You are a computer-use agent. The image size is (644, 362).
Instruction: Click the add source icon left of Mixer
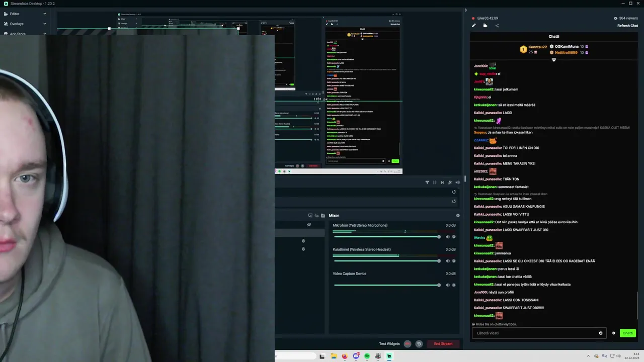point(310,216)
